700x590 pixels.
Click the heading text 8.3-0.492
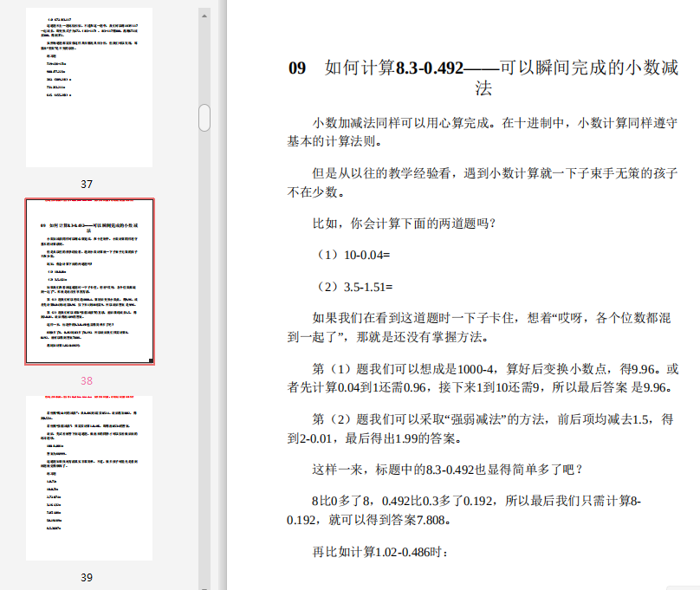pyautogui.click(x=430, y=68)
